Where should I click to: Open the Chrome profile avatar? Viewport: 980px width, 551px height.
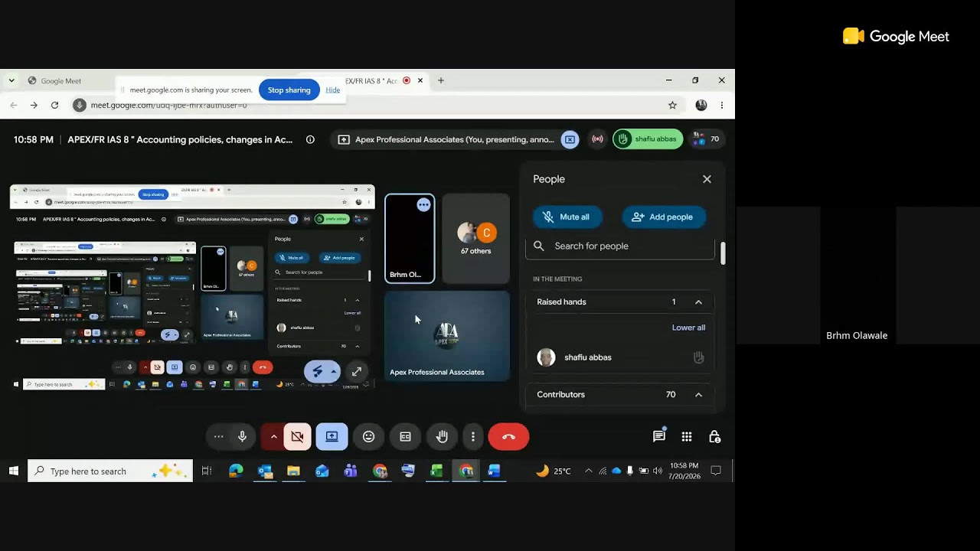coord(701,105)
